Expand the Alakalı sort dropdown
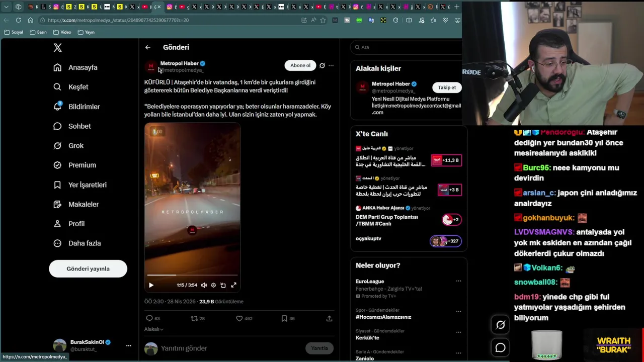Image resolution: width=644 pixels, height=362 pixels. point(154,329)
